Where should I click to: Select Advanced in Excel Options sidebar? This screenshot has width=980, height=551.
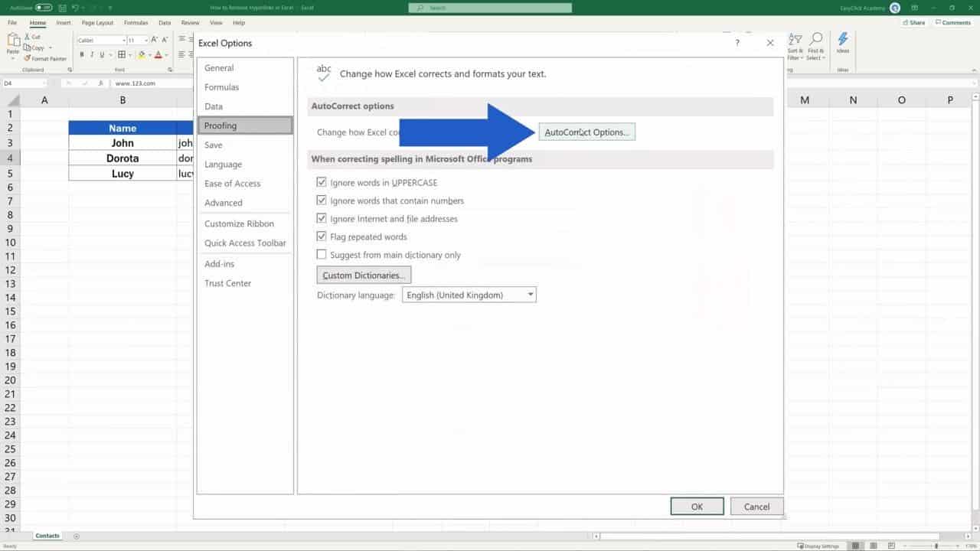(x=223, y=203)
